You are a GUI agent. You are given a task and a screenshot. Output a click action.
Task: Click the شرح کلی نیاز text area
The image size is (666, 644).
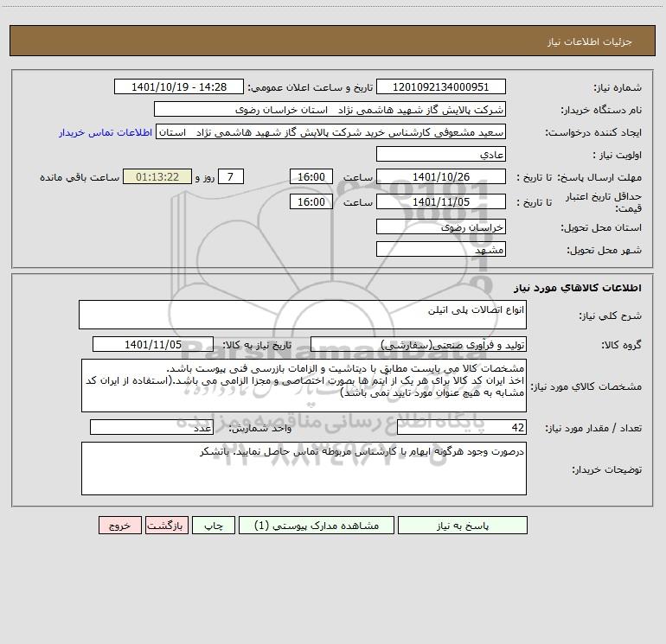303,315
